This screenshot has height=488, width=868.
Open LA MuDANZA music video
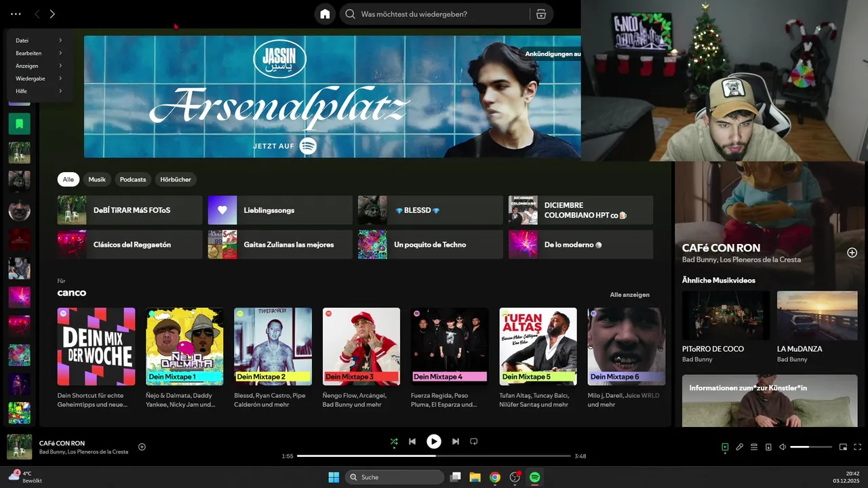[x=817, y=315]
